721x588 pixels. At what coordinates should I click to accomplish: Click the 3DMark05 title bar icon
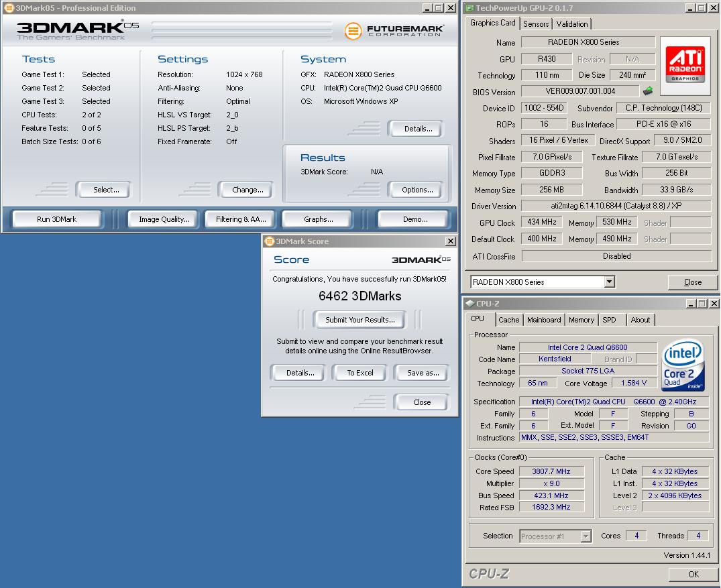point(9,8)
